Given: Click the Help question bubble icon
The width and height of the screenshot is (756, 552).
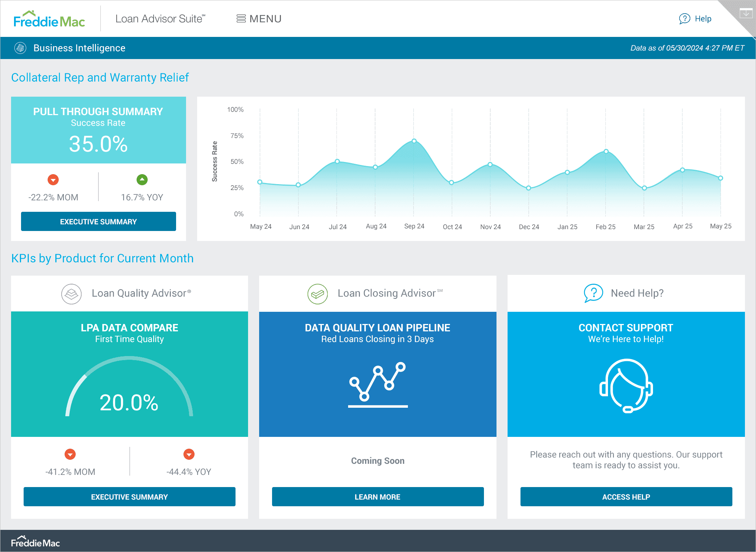Looking at the screenshot, I should pyautogui.click(x=684, y=19).
